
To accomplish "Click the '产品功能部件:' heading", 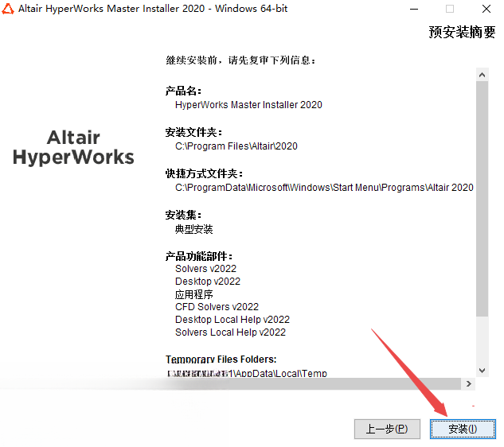I will pos(199,256).
